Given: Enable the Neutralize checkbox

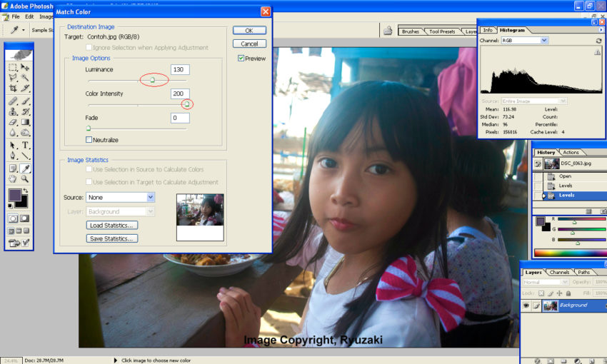Looking at the screenshot, I should click(89, 140).
